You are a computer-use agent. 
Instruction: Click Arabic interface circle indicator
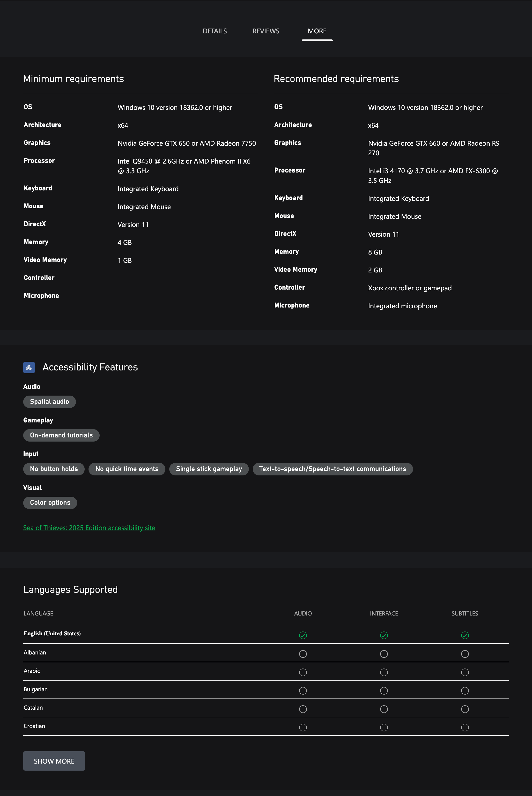384,672
